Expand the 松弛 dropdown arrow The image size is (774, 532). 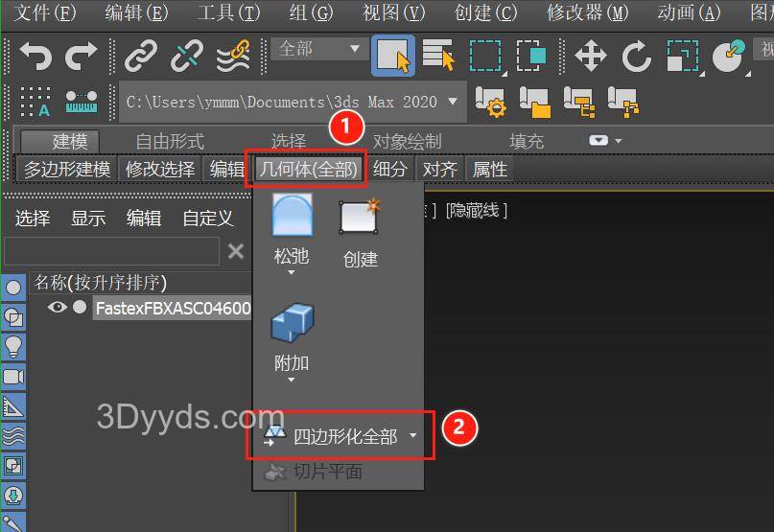tap(292, 272)
